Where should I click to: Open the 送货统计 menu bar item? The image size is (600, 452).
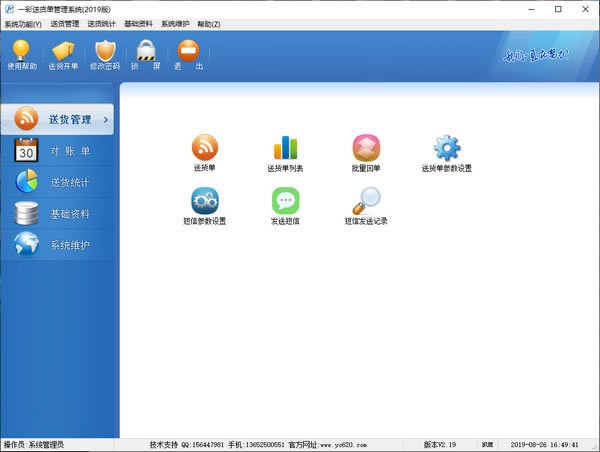click(101, 23)
